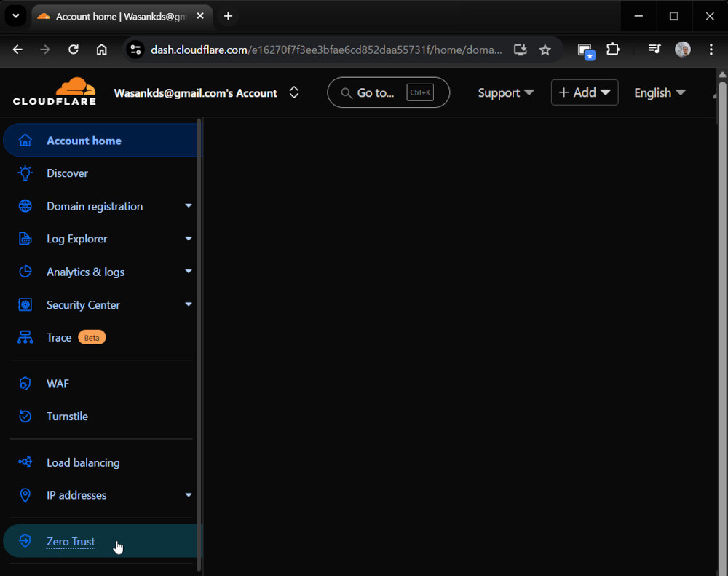Viewport: 728px width, 576px height.
Task: Click the Turnstile icon in sidebar
Action: (25, 417)
